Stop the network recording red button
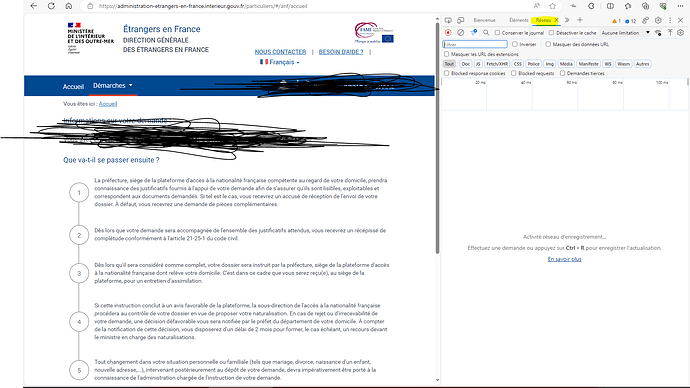The image size is (690, 388). coord(448,33)
